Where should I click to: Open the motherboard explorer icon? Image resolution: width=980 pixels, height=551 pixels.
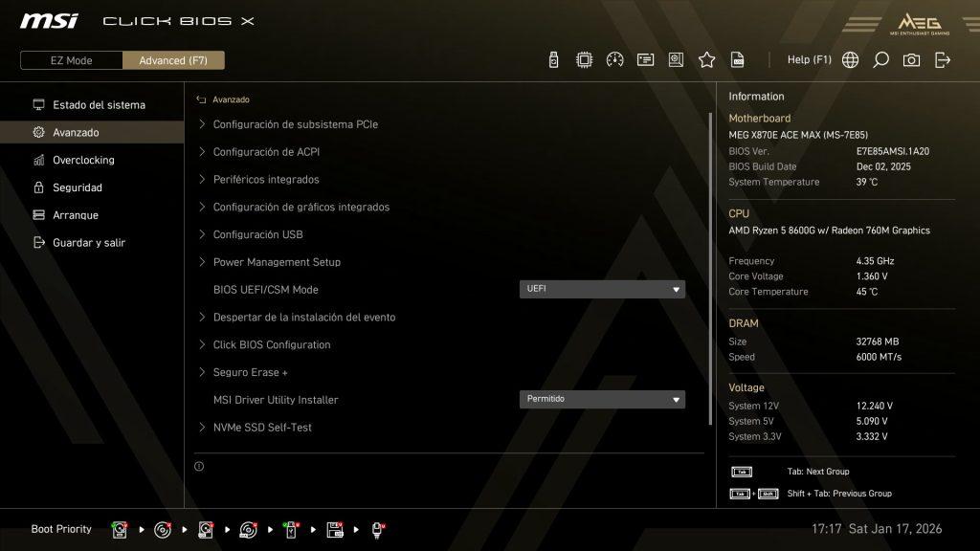tap(676, 60)
